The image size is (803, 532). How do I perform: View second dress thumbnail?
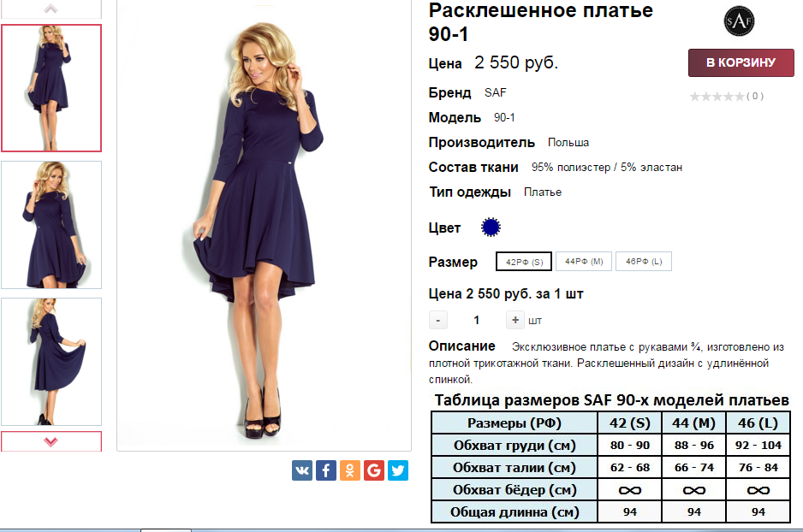[51, 225]
